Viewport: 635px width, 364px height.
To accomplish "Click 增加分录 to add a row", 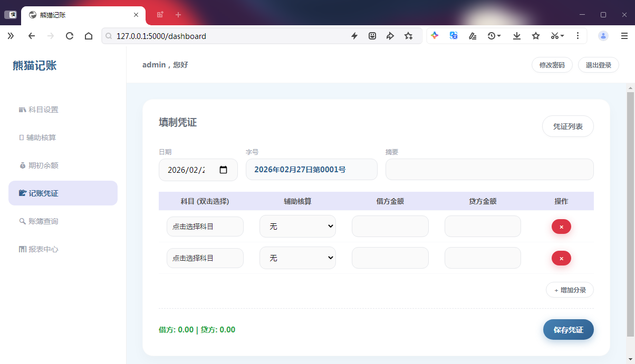I will click(x=570, y=290).
